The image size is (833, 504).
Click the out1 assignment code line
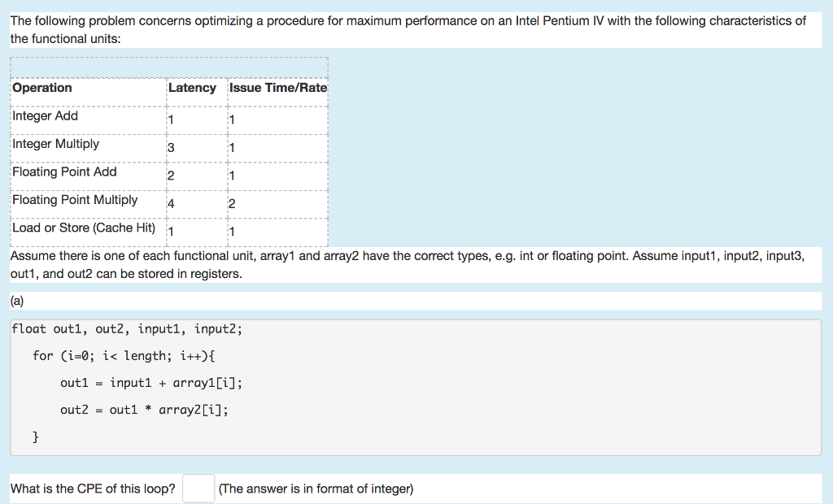[151, 383]
